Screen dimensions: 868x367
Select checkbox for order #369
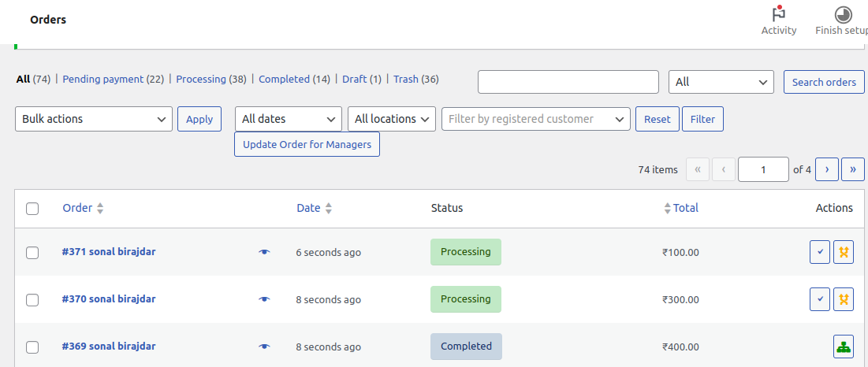32,347
